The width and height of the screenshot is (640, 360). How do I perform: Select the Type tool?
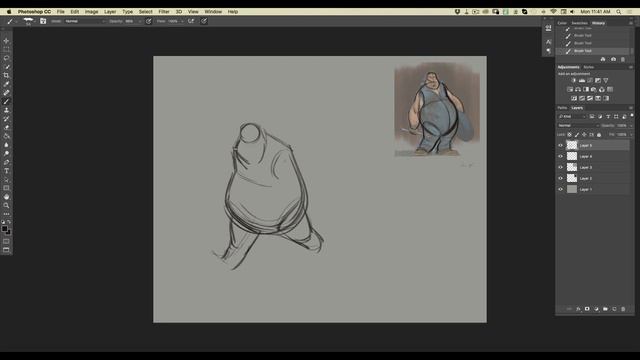[x=6, y=171]
